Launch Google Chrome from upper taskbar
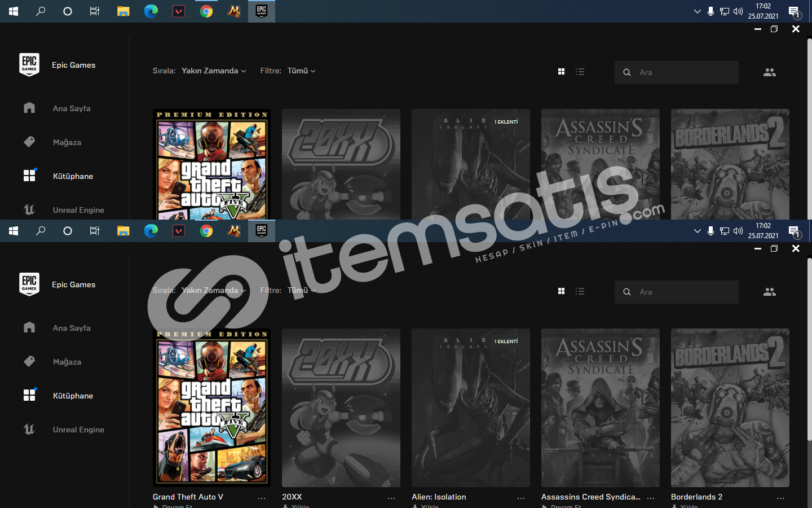Screen dimensions: 812x508 tap(206, 11)
